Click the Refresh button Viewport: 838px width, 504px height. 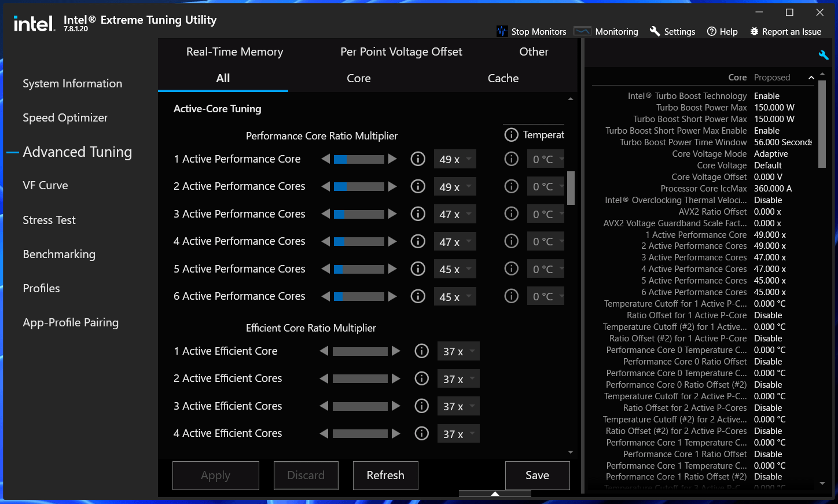pyautogui.click(x=385, y=475)
